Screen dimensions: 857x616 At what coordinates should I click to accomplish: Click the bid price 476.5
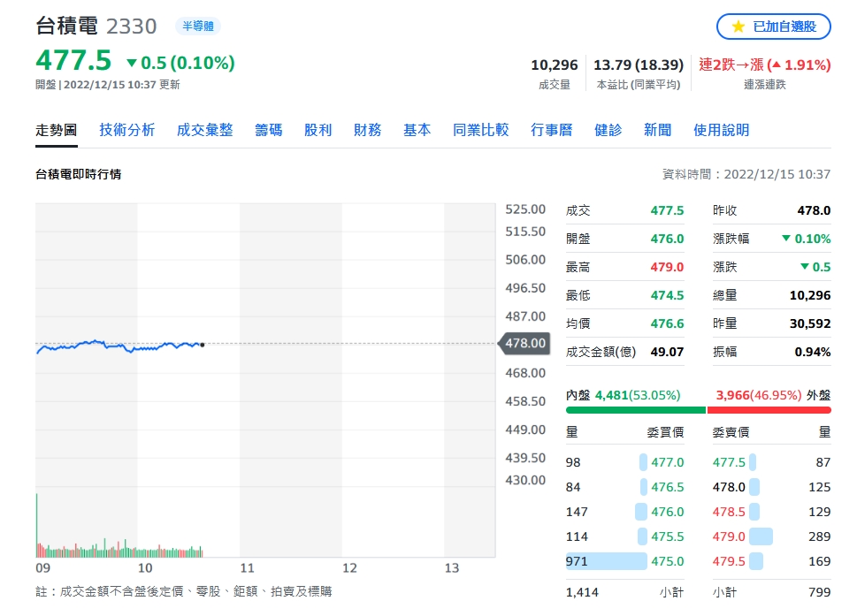(x=668, y=487)
